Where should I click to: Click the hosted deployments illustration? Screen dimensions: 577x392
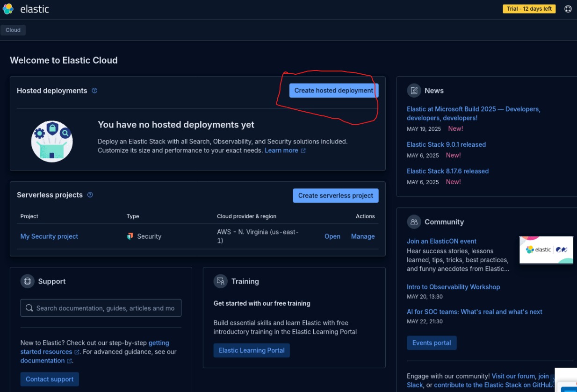52,141
